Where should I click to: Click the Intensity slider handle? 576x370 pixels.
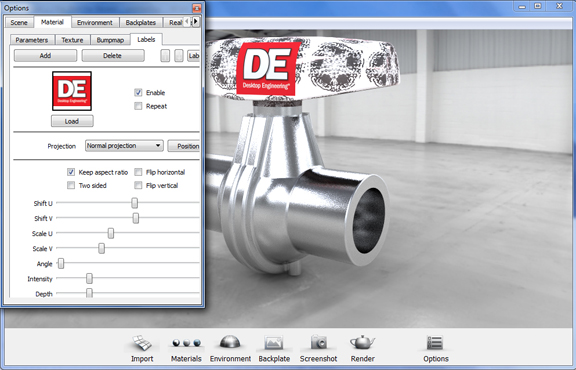pos(89,279)
